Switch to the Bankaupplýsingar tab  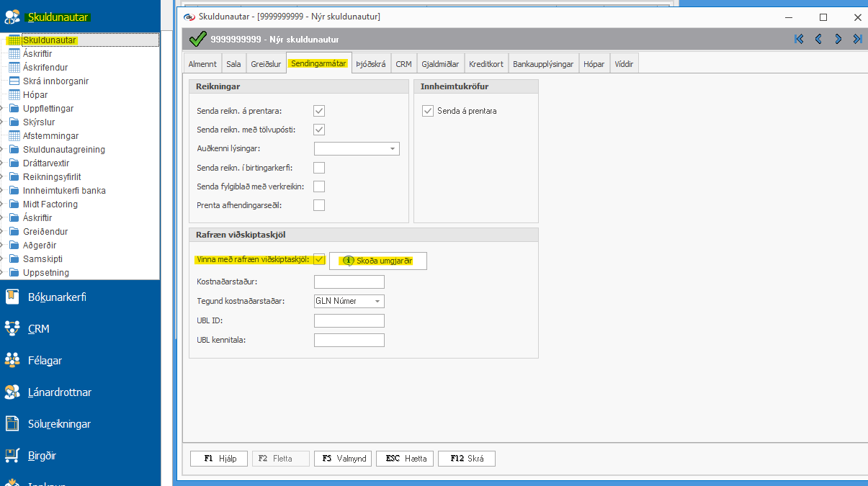click(x=543, y=64)
